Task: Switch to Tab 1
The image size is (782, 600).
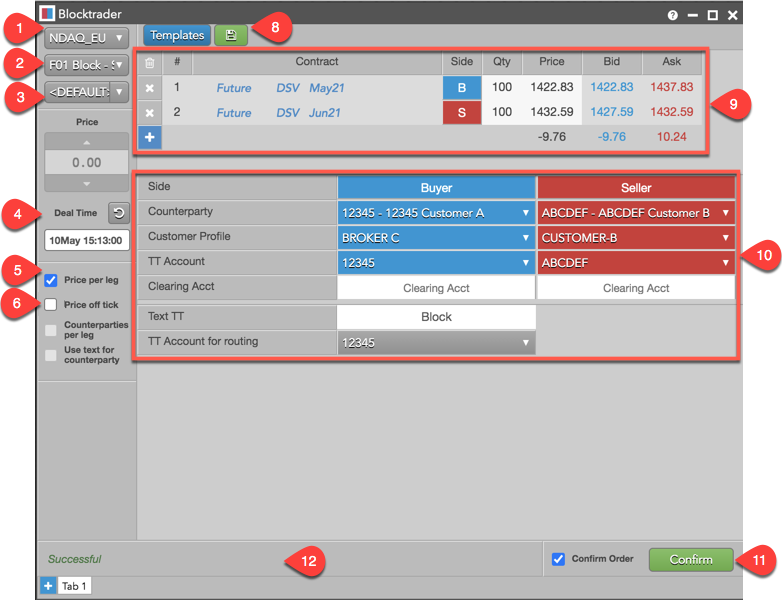Action: [x=74, y=586]
